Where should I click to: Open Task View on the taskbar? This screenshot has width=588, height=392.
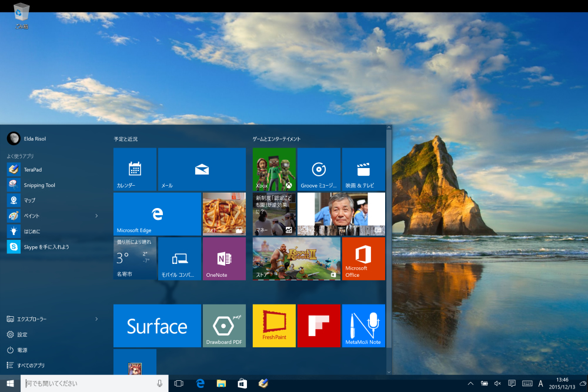click(x=179, y=383)
